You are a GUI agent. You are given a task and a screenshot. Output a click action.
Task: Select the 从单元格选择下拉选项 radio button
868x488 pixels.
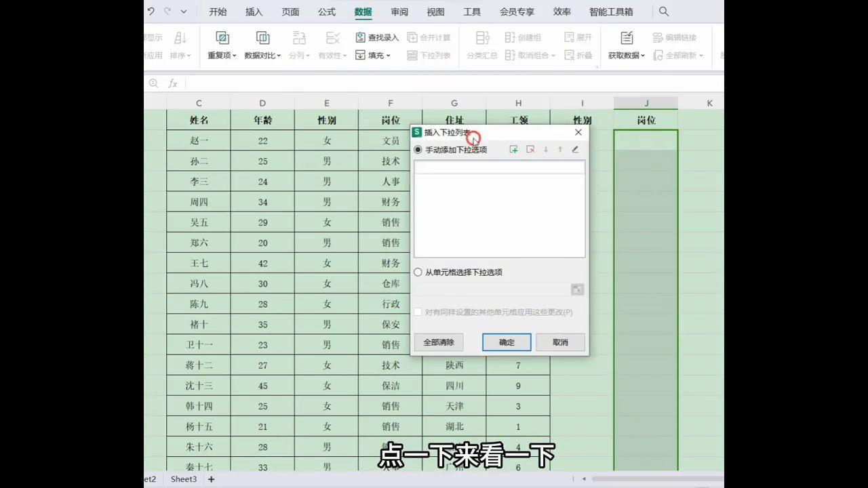pos(418,272)
